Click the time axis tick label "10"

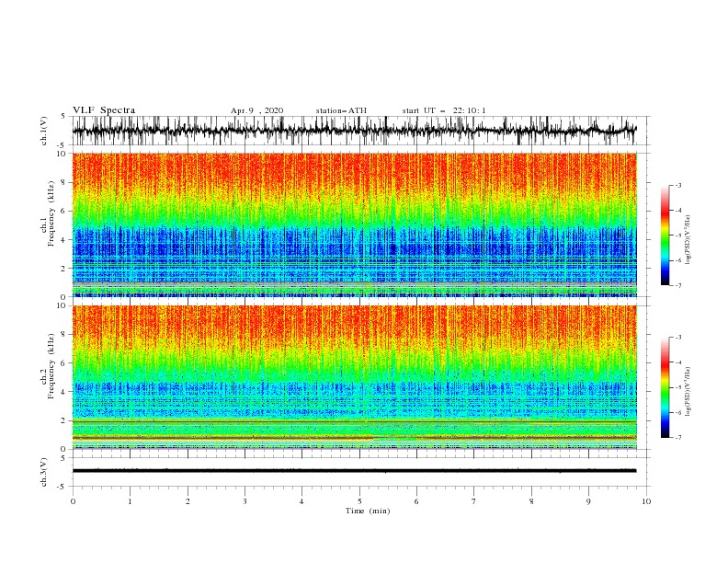pyautogui.click(x=646, y=501)
